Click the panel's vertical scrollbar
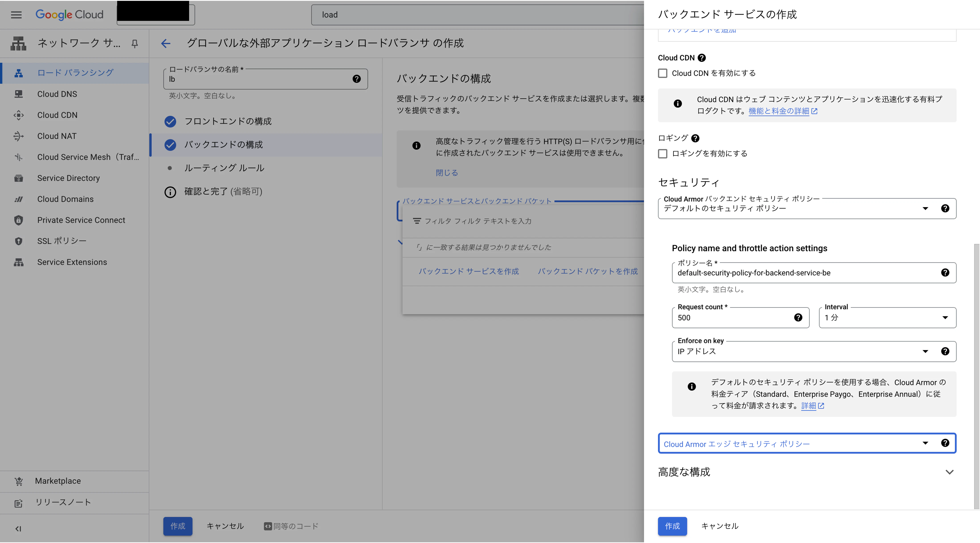The image size is (980, 543). coord(977,377)
